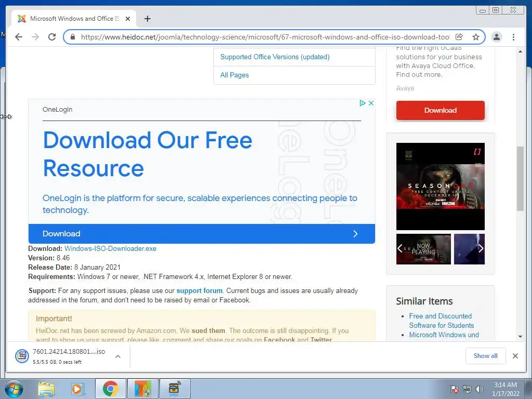Open the All Pages link
Screen dimensions: 532x399
(234, 75)
